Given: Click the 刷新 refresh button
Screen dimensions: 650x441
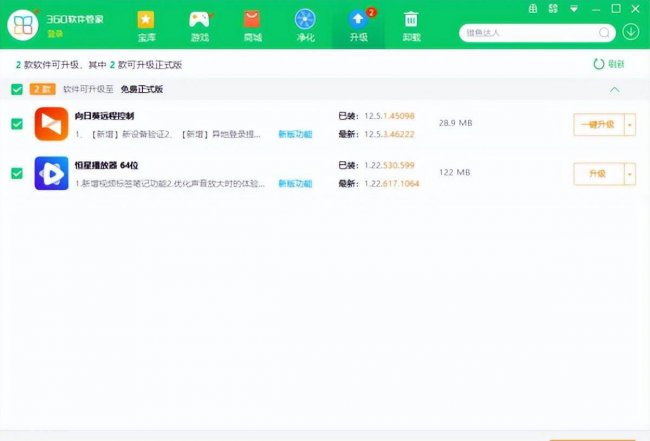Looking at the screenshot, I should (x=609, y=64).
